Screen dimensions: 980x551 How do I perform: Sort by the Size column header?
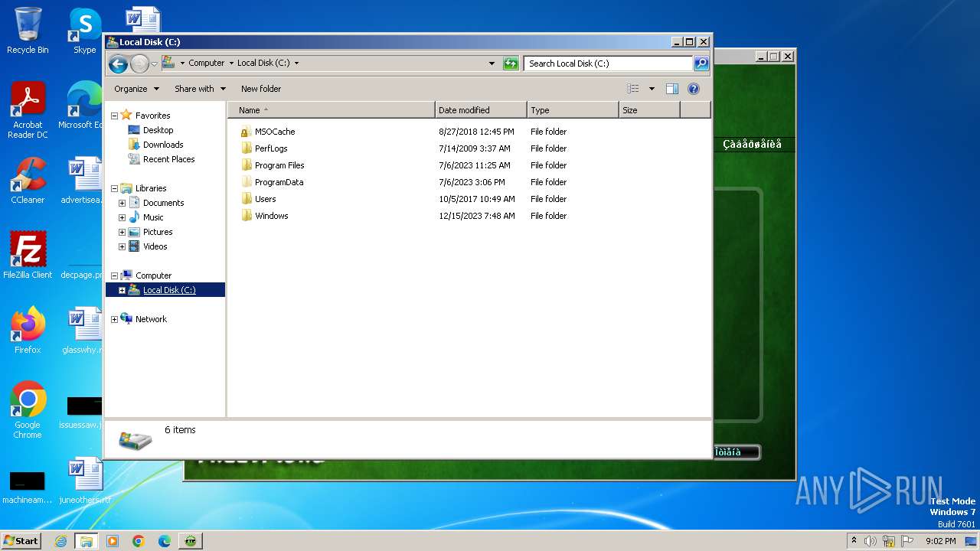pyautogui.click(x=649, y=110)
